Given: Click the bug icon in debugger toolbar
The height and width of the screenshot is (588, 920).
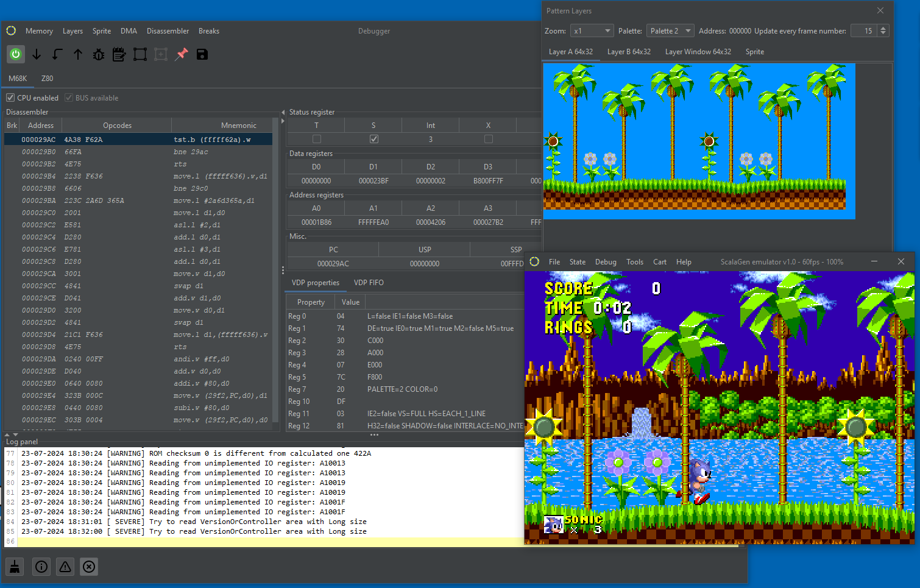Looking at the screenshot, I should [x=99, y=54].
